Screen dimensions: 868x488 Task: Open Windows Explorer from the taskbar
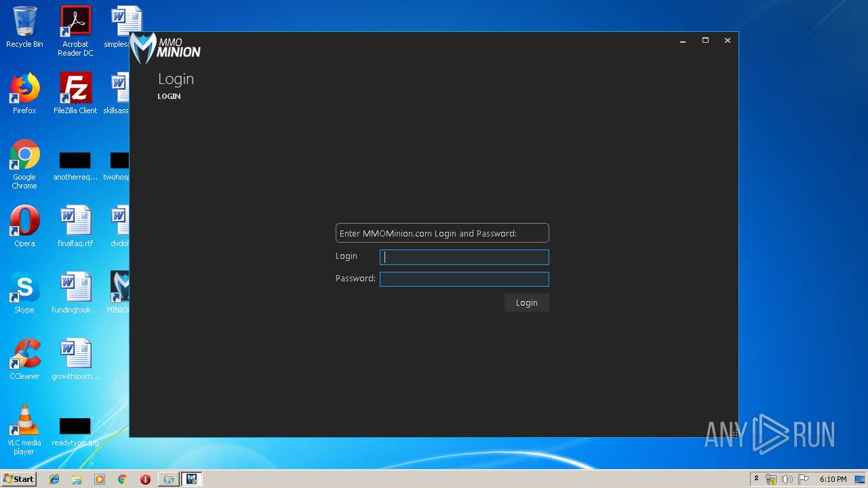(x=77, y=479)
